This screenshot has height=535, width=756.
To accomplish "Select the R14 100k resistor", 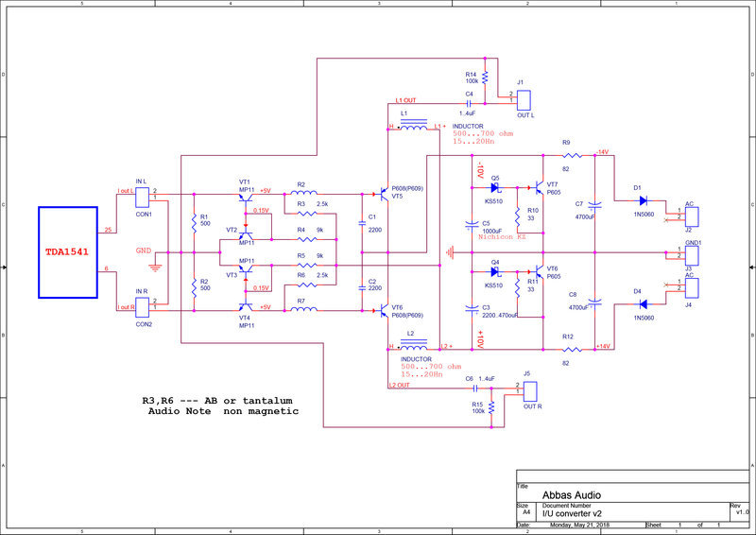I will click(x=485, y=78).
